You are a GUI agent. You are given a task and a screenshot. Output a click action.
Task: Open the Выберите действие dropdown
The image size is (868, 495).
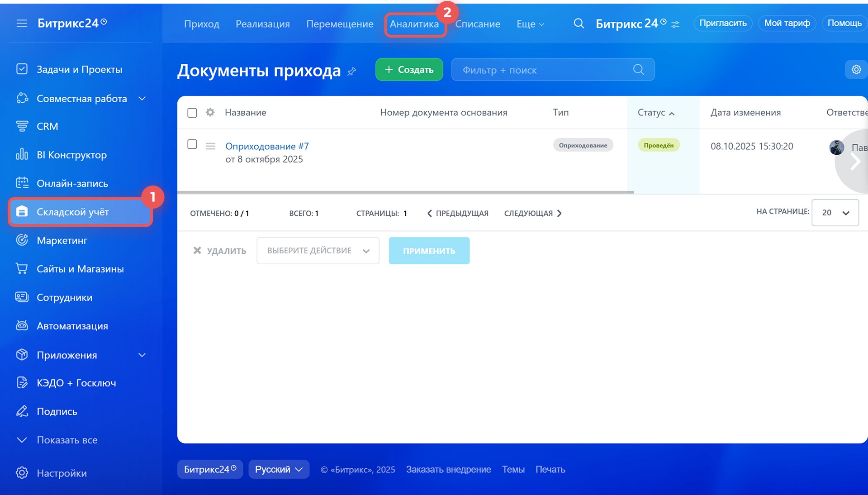pyautogui.click(x=318, y=251)
